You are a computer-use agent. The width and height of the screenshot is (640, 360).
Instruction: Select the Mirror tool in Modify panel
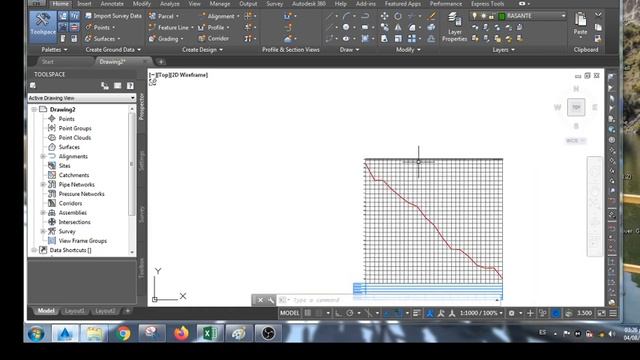click(x=398, y=27)
